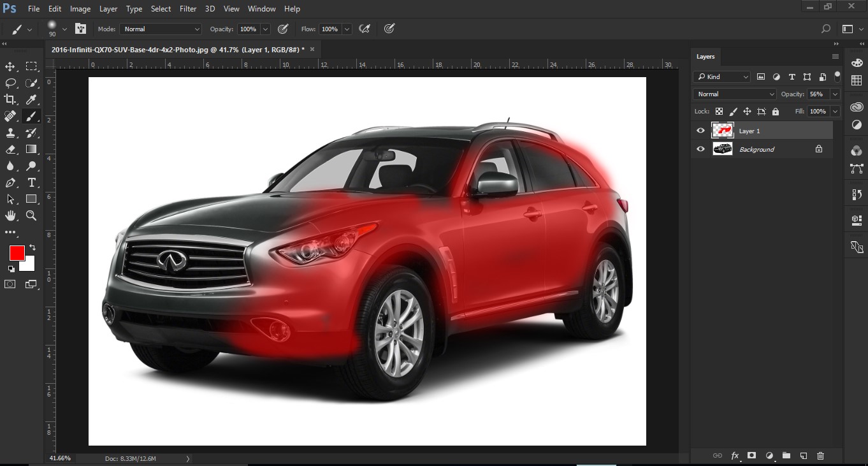Select the Brush tool in toolbox

[31, 116]
